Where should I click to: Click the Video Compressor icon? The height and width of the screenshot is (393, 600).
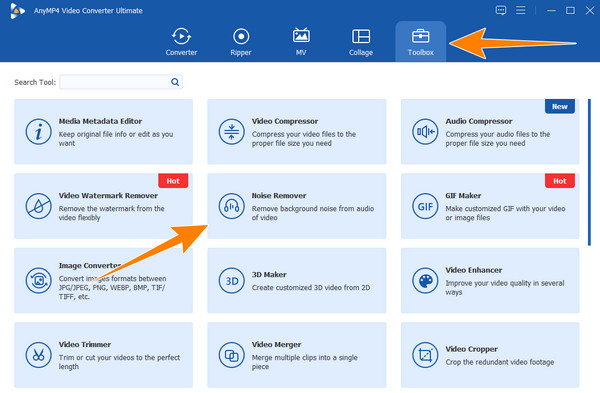(232, 132)
